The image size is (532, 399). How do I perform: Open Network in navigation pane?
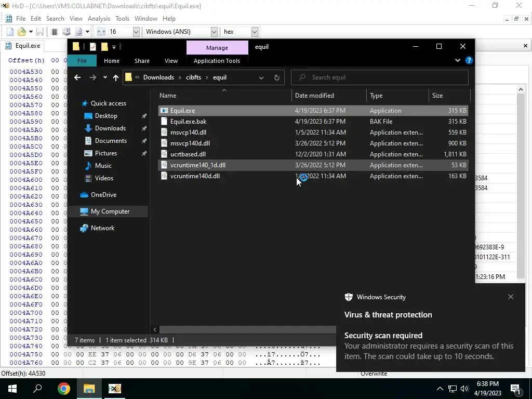(102, 228)
